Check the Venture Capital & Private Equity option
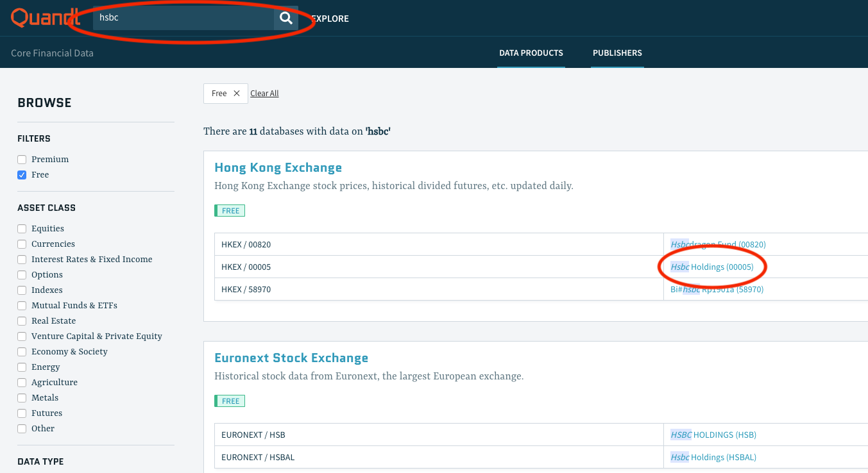The image size is (868, 473). pyautogui.click(x=21, y=336)
